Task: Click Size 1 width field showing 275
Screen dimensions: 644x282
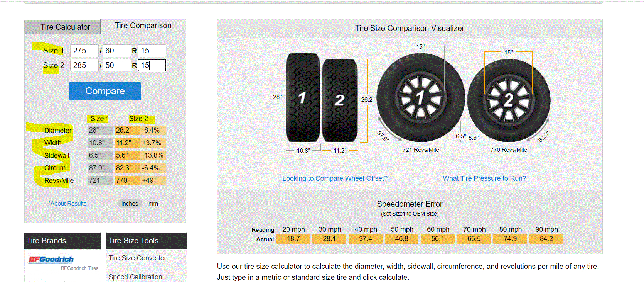Action: (84, 51)
